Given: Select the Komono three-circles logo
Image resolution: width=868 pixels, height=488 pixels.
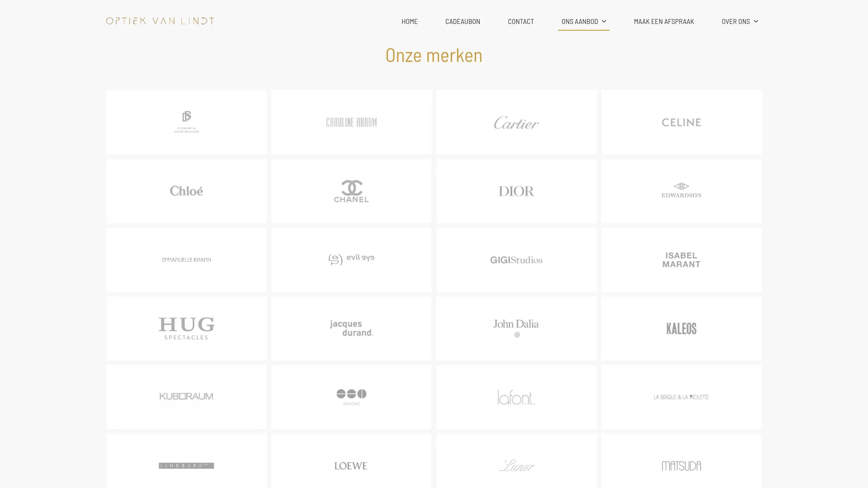Looking at the screenshot, I should point(351,397).
